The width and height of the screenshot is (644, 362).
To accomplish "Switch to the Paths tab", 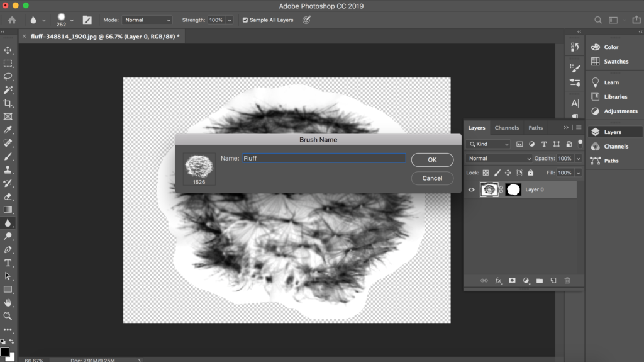I will [536, 128].
